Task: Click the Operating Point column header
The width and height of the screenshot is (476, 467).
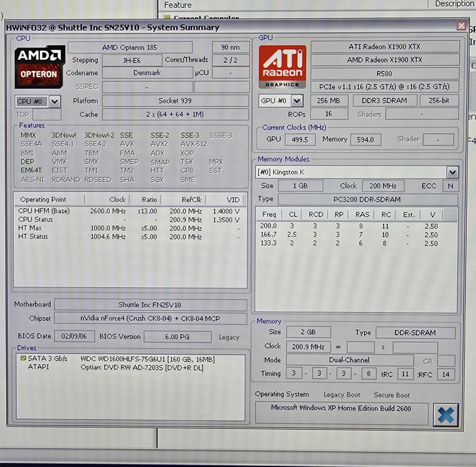Action: (43, 200)
